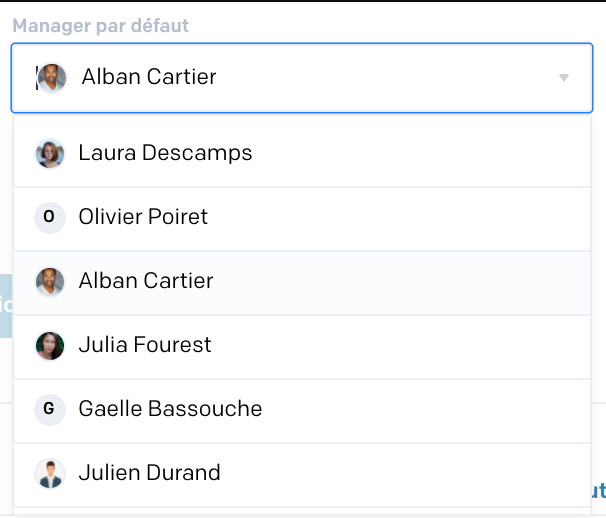The width and height of the screenshot is (606, 518).
Task: Click the "G" initial avatar for Gaelle Bassouche
Action: pos(50,410)
